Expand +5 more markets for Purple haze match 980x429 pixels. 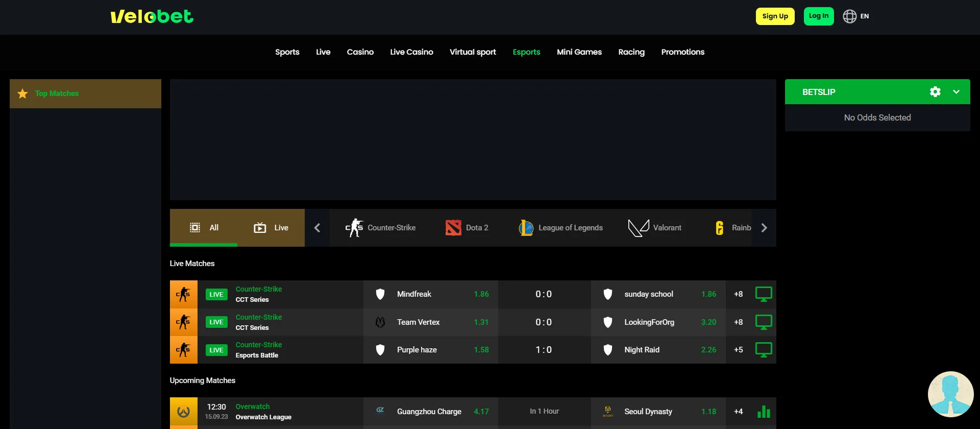tap(739, 350)
